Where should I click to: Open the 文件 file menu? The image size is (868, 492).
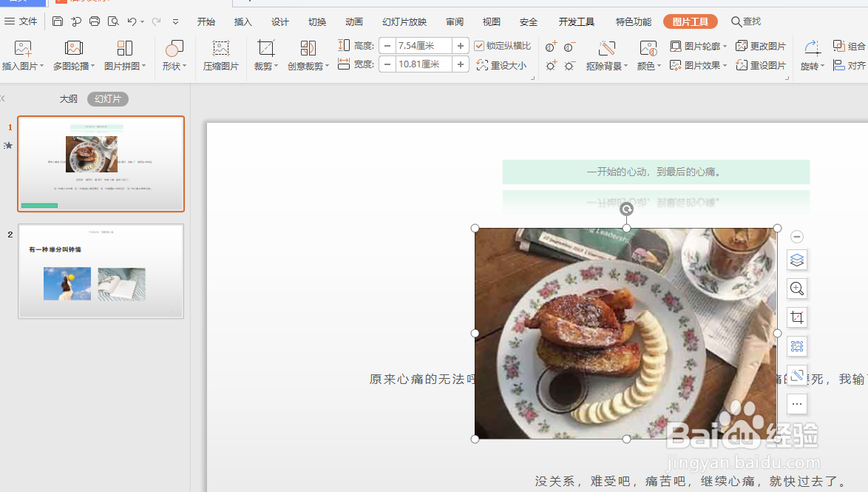[x=21, y=21]
